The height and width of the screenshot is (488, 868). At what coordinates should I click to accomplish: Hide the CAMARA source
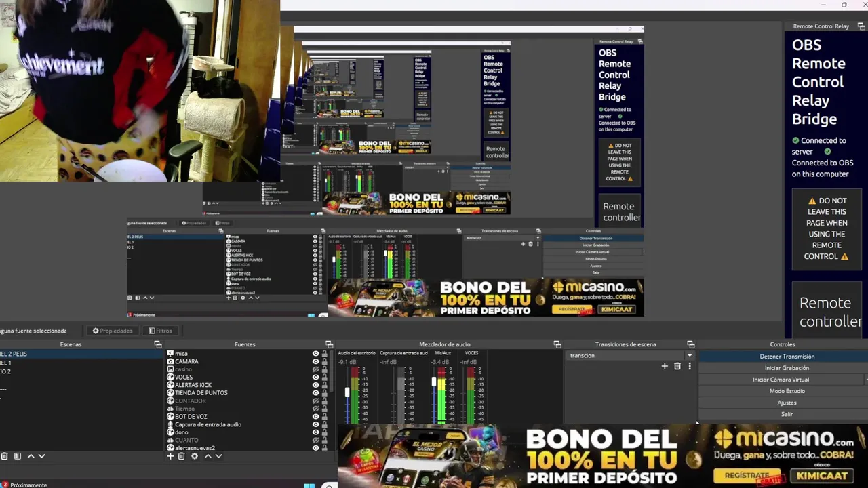point(315,362)
